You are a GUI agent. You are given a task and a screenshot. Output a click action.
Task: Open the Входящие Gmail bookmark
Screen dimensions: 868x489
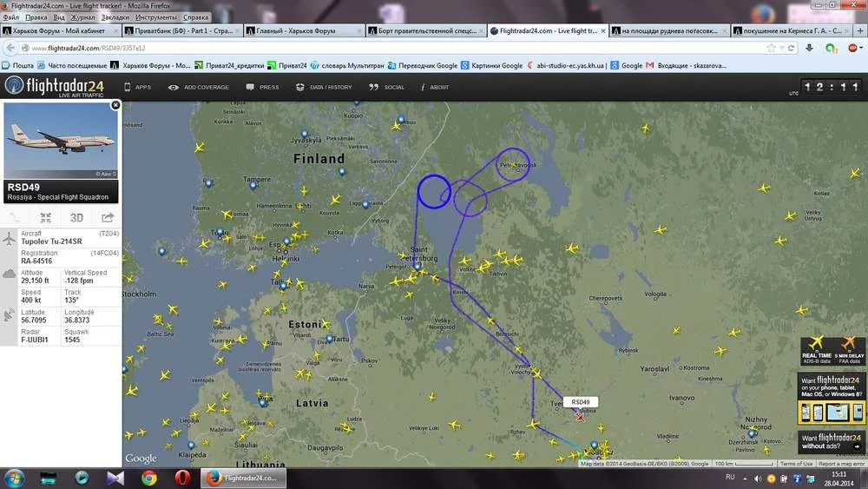[686, 65]
